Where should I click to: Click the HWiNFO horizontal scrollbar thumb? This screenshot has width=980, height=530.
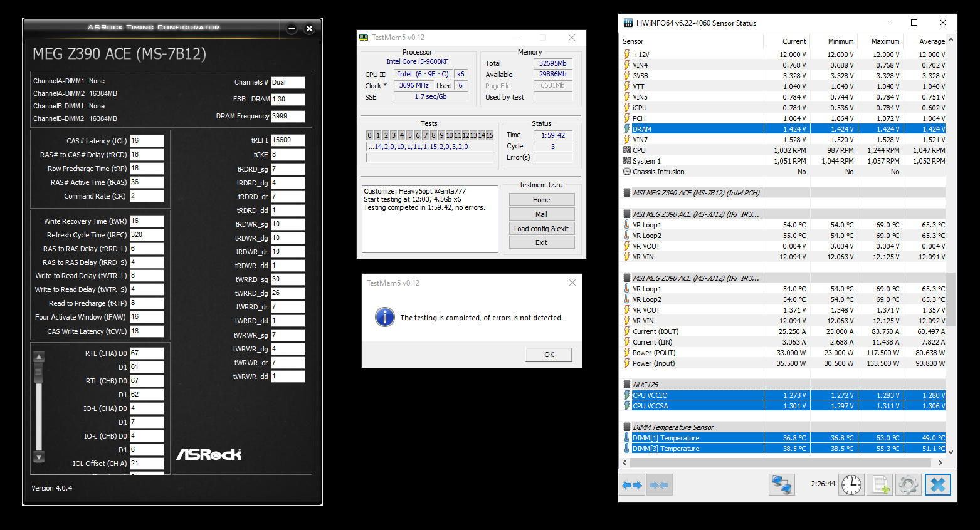click(x=780, y=462)
